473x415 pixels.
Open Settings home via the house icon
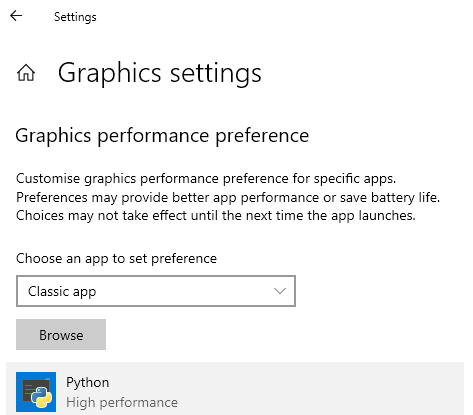click(x=26, y=73)
